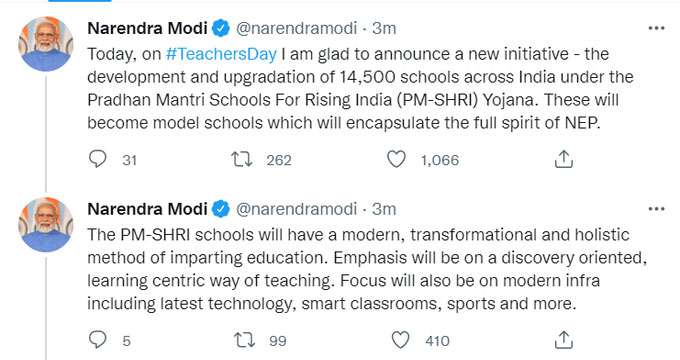Open the second tweet's text body
Screen dimensions: 680x360
(367, 269)
